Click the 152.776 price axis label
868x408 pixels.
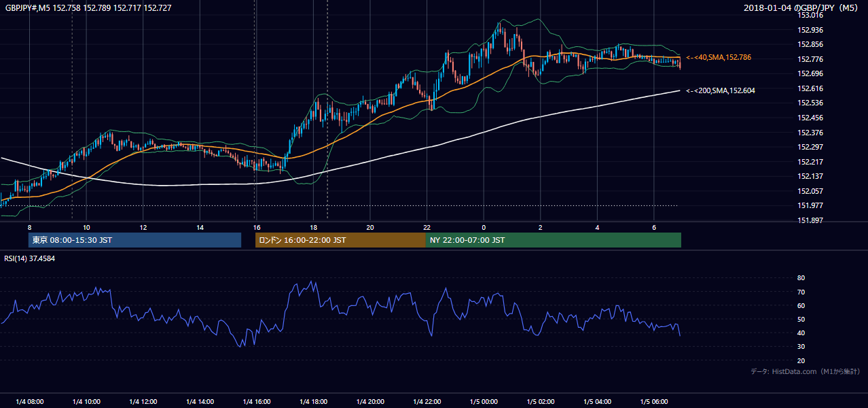811,59
